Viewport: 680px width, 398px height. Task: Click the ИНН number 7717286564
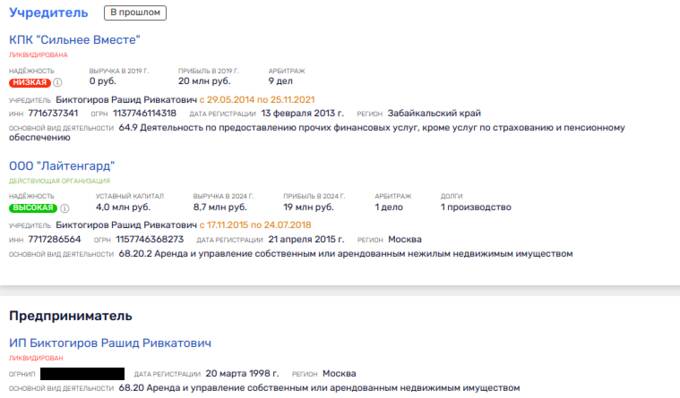tap(55, 239)
